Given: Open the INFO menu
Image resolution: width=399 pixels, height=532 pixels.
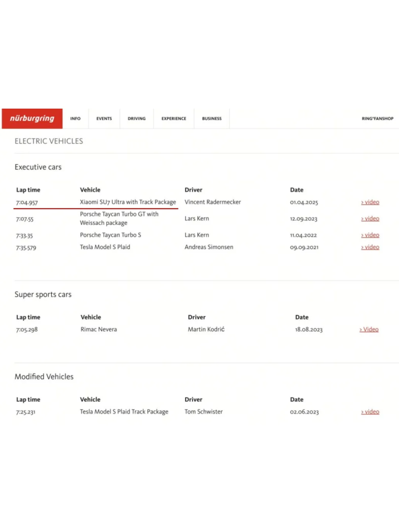Looking at the screenshot, I should click(x=75, y=119).
